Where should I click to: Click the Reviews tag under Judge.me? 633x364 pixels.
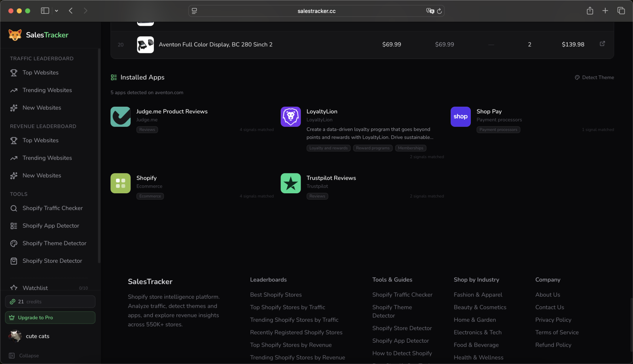pos(147,130)
